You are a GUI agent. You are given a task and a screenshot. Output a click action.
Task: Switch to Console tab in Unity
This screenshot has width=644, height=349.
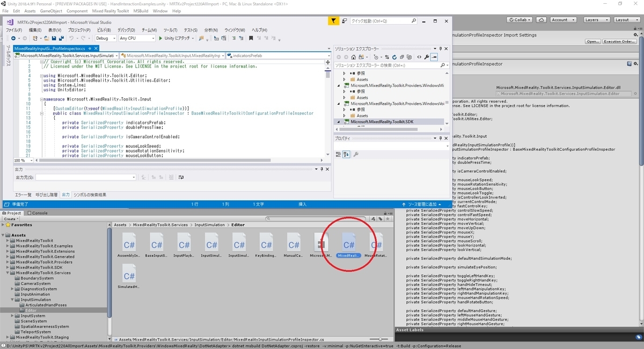click(37, 213)
